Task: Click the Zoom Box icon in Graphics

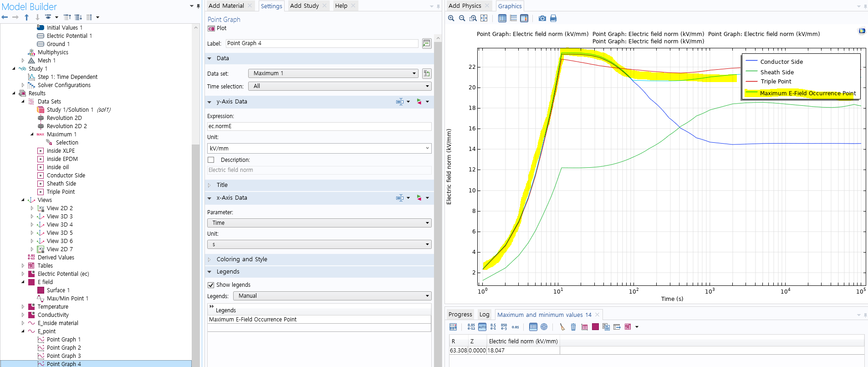Action: pos(473,18)
